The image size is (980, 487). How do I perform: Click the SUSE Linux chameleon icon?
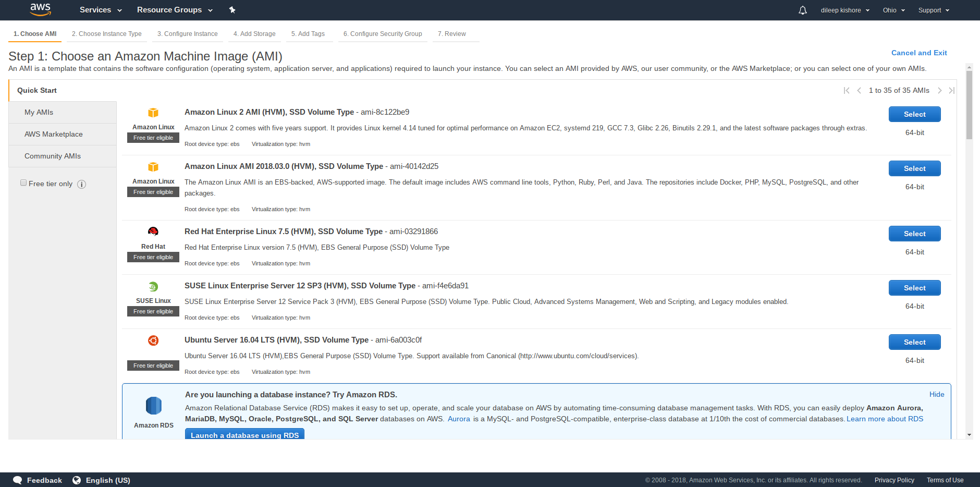tap(153, 286)
